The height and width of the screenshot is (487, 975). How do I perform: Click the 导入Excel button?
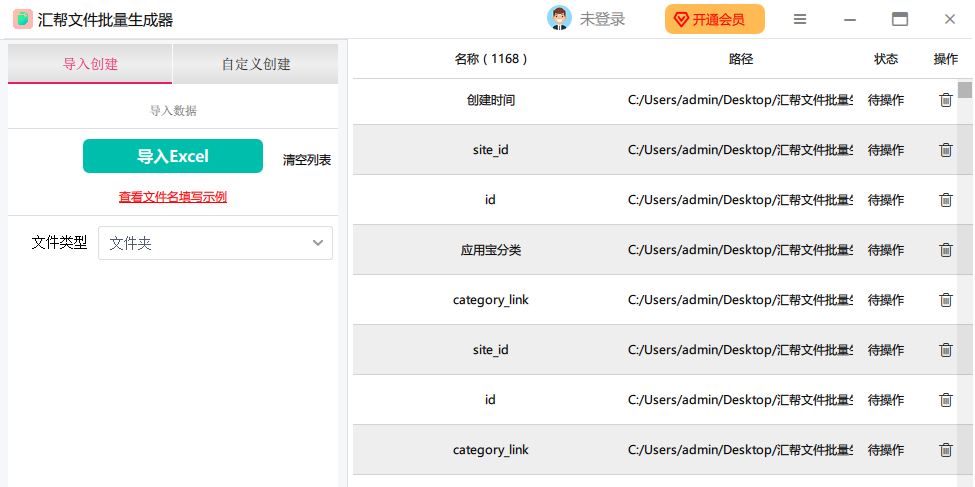(x=173, y=156)
